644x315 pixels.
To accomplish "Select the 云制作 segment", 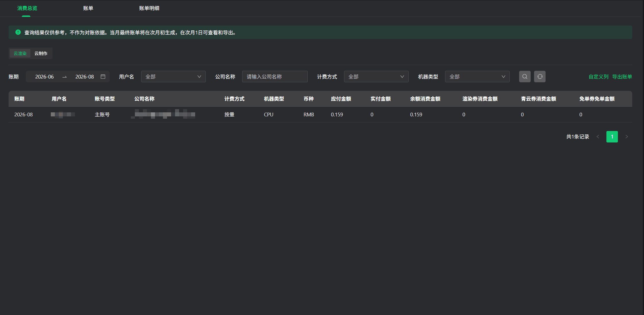I will (x=41, y=53).
